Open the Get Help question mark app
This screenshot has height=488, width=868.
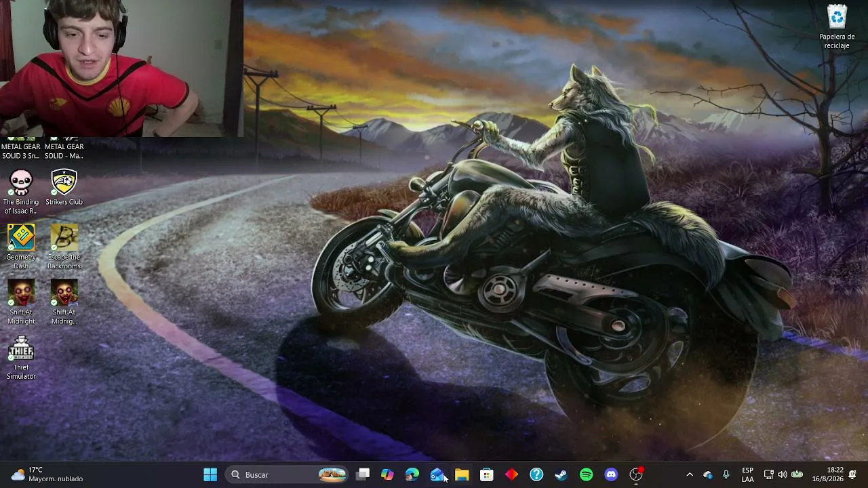pyautogui.click(x=536, y=474)
